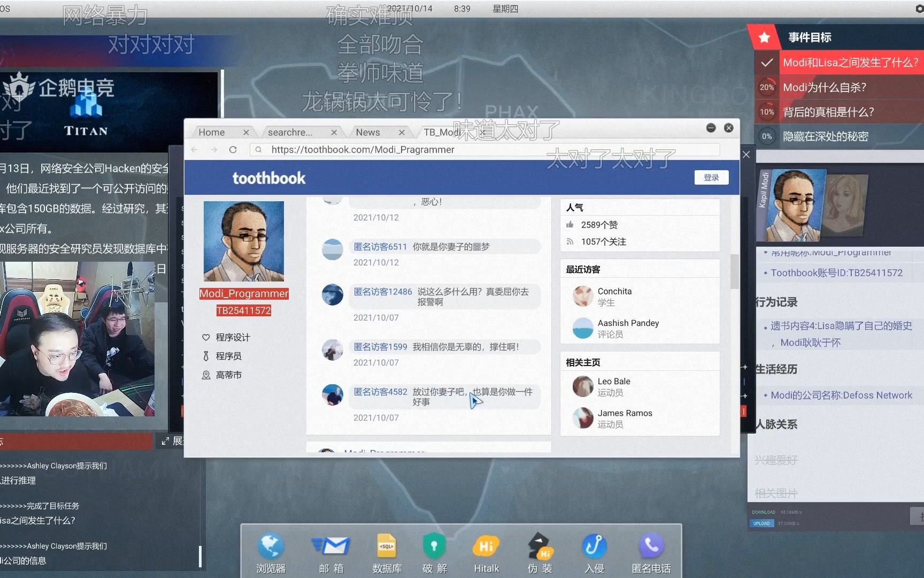Open 匿名访客4582 user link
The height and width of the screenshot is (578, 924).
[380, 392]
